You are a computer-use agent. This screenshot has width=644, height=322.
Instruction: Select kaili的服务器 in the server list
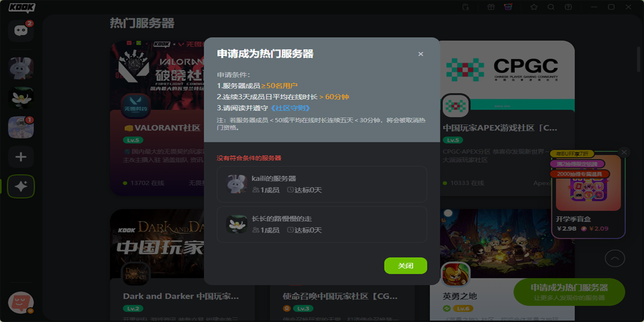click(322, 184)
